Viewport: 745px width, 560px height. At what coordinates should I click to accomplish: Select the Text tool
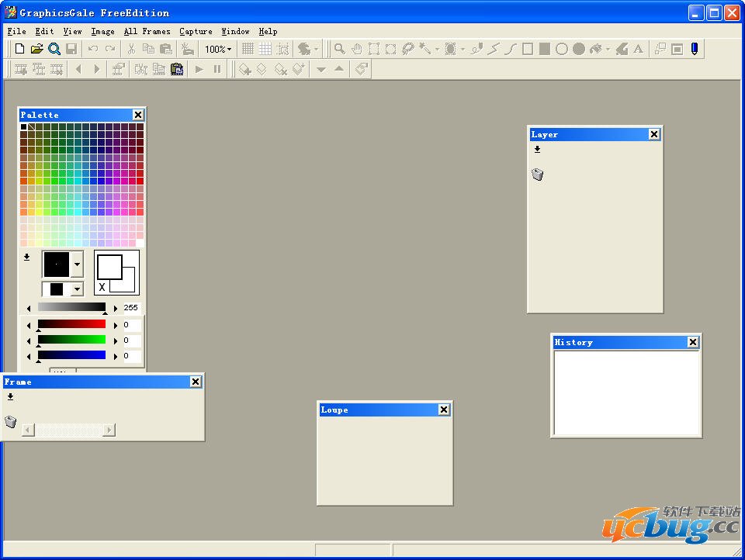[x=638, y=49]
